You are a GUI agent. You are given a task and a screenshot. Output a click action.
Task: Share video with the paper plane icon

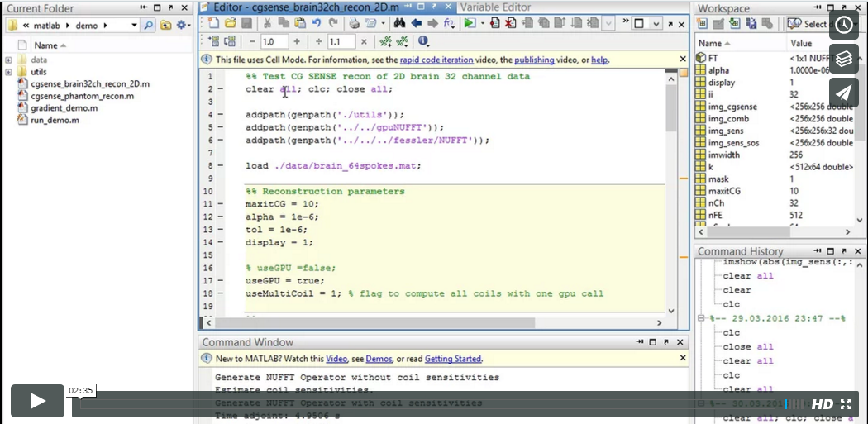click(844, 92)
